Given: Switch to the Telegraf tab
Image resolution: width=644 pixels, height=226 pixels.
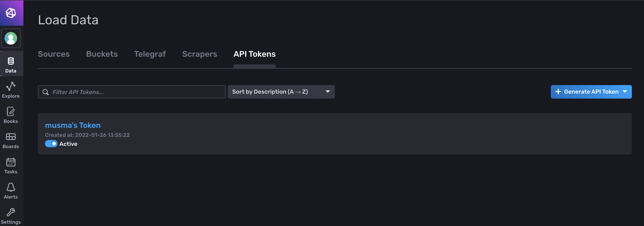Looking at the screenshot, I should coord(150,54).
